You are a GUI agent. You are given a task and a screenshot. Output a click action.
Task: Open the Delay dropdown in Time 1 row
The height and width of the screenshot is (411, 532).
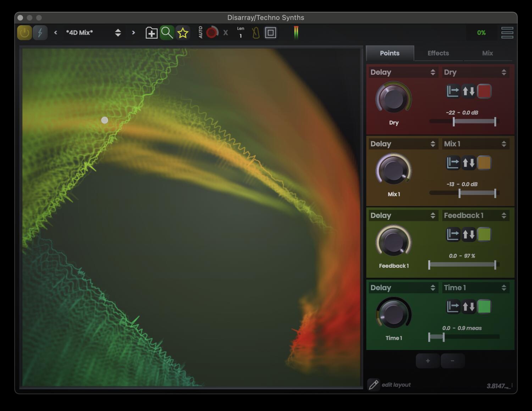403,288
